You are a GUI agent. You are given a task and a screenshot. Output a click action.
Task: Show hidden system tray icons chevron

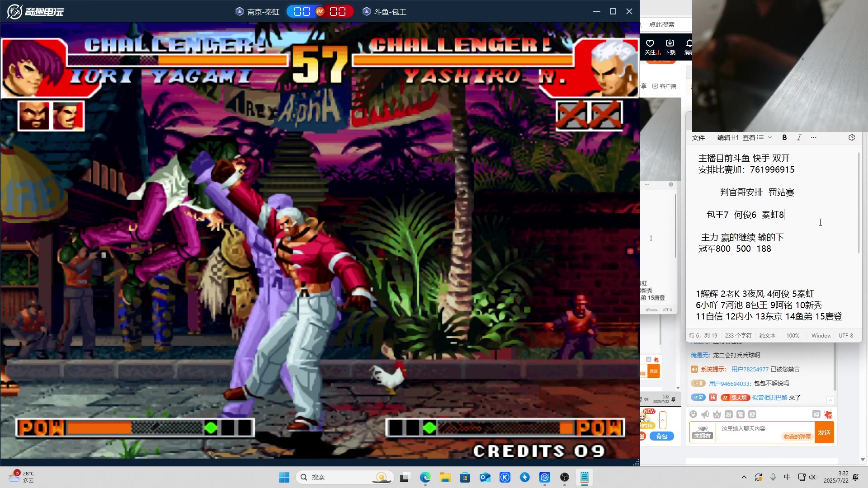pyautogui.click(x=744, y=477)
